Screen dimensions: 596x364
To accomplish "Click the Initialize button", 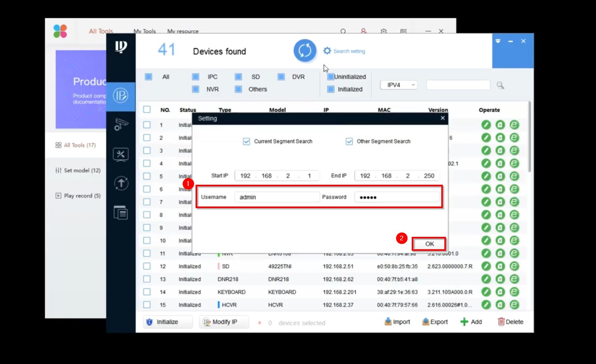I will pyautogui.click(x=168, y=322).
